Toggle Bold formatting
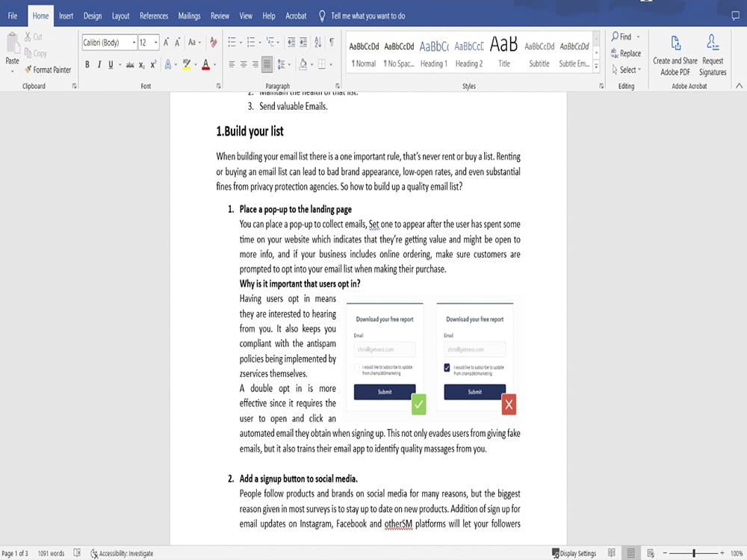 87,65
